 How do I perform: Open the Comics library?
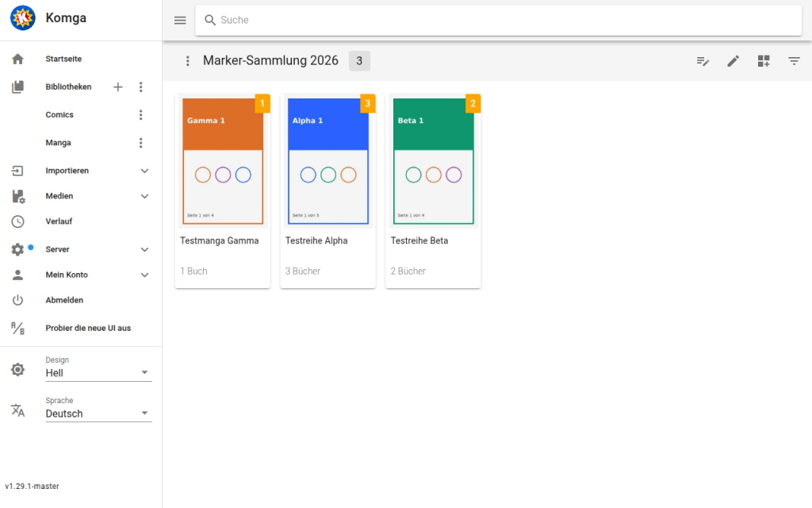click(59, 115)
